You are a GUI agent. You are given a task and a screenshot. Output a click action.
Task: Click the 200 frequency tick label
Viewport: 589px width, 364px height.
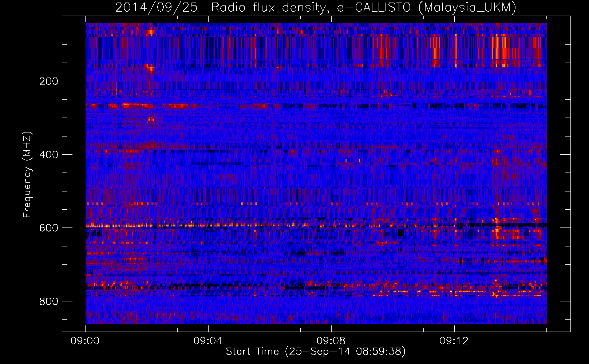click(x=49, y=81)
